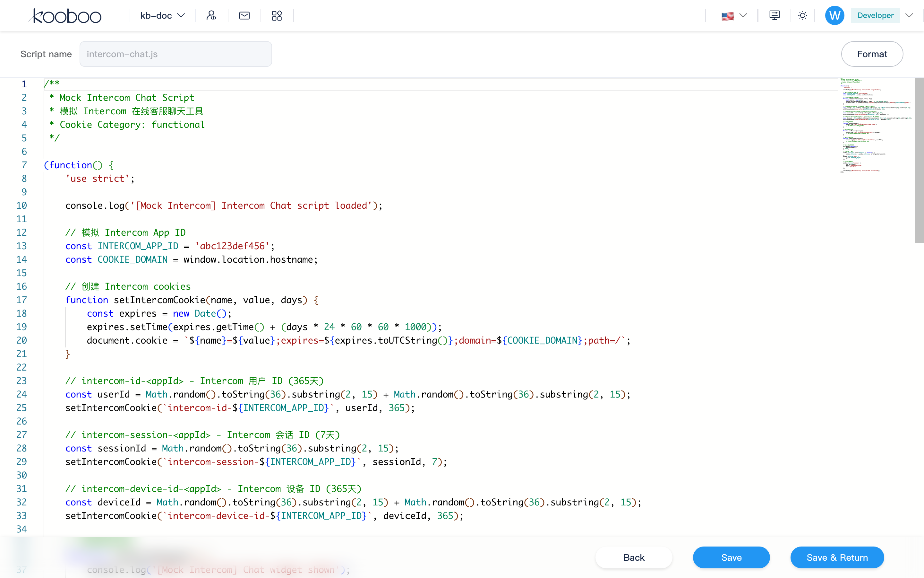Viewport: 924px width, 578px height.
Task: Click the Developer role label
Action: (x=875, y=16)
